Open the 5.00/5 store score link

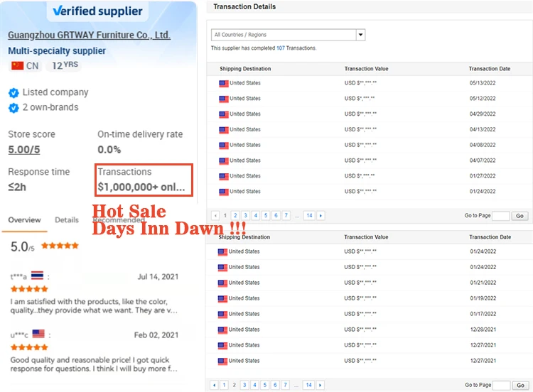[x=23, y=149]
